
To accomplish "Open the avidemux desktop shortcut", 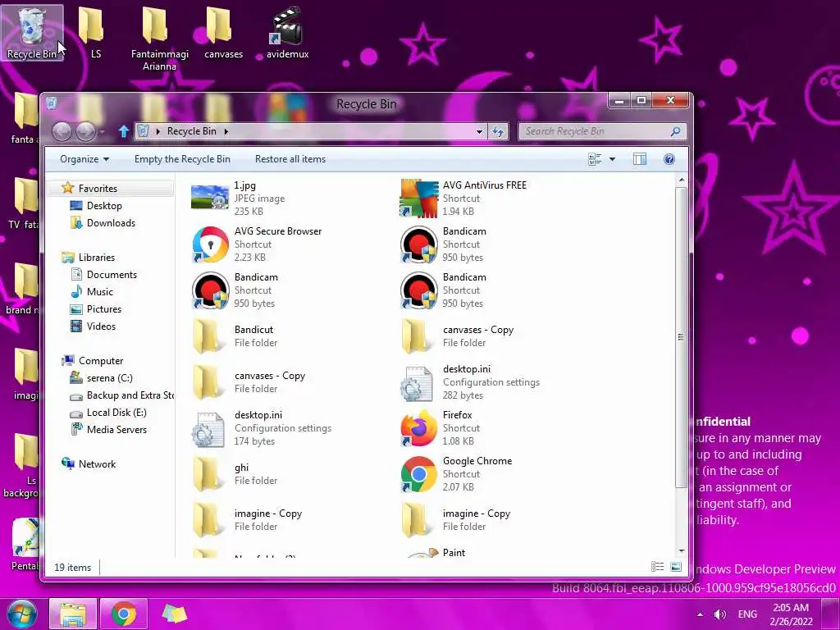I will pyautogui.click(x=288, y=32).
